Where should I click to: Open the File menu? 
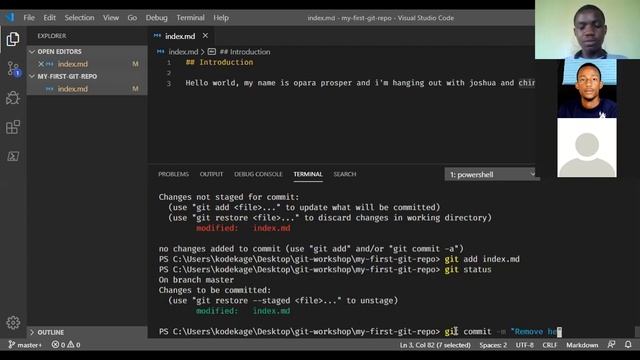pos(29,18)
